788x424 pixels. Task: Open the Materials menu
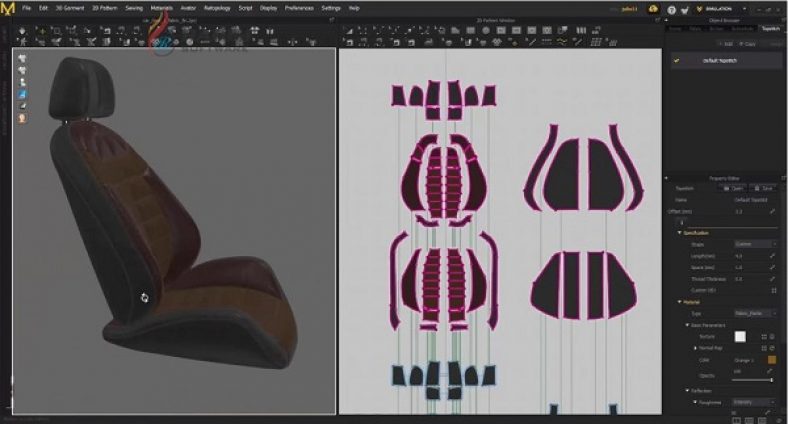pyautogui.click(x=161, y=7)
